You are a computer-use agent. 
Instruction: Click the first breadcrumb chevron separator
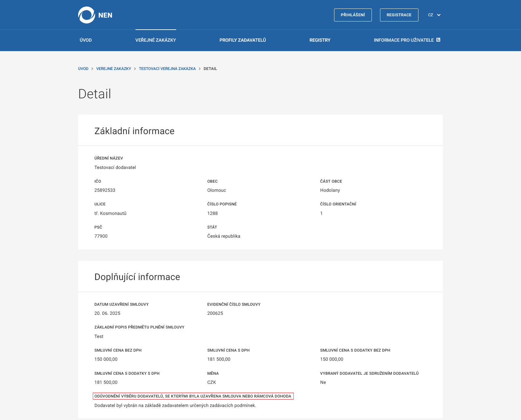92,69
